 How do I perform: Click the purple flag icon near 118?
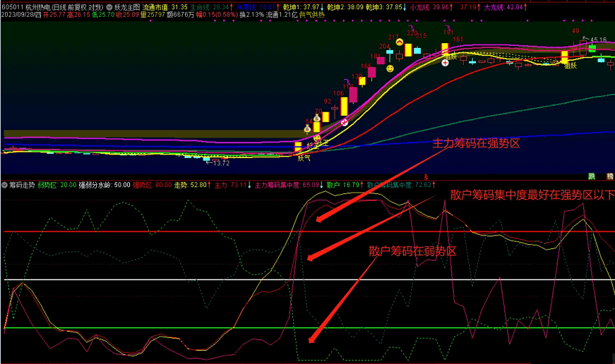[x=347, y=80]
